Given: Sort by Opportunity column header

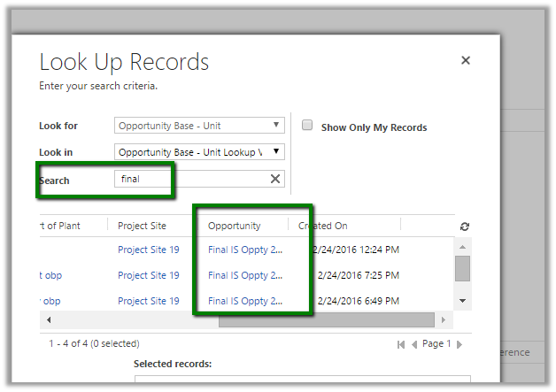Looking at the screenshot, I should click(x=235, y=226).
